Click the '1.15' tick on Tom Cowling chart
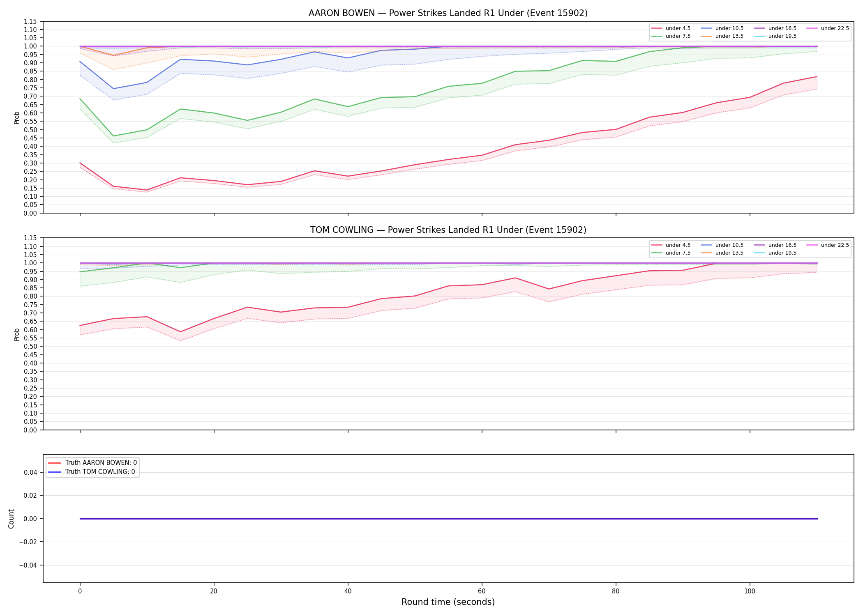The image size is (863, 616). coord(30,238)
